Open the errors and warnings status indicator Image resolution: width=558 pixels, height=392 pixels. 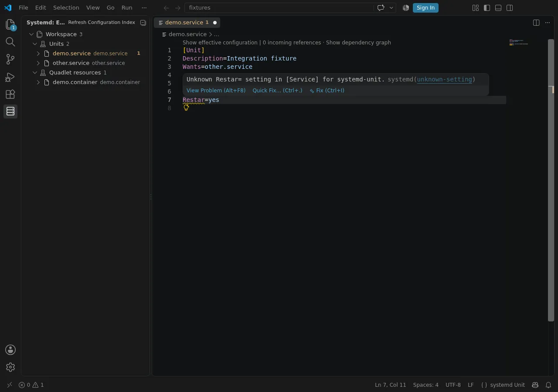(31, 385)
